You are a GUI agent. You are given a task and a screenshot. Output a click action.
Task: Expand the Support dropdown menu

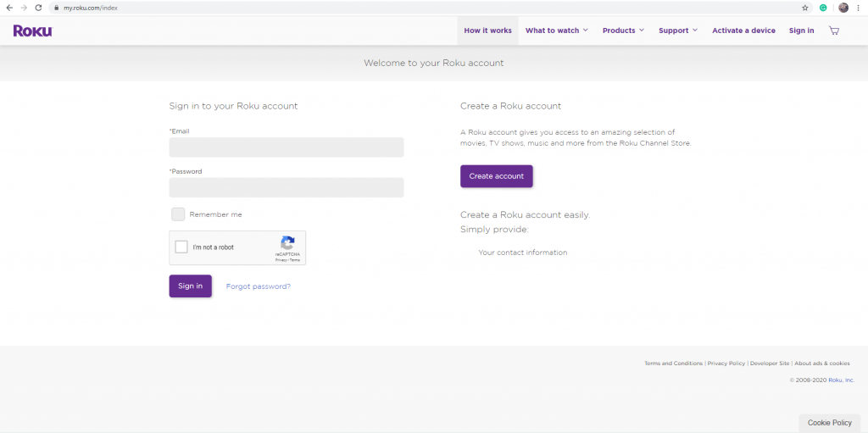pos(678,31)
